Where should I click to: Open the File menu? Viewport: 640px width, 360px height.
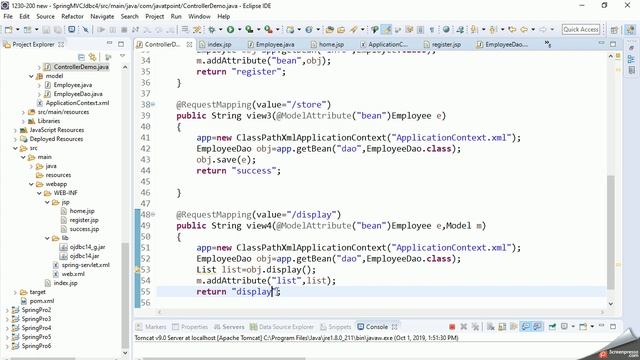pyautogui.click(x=8, y=16)
